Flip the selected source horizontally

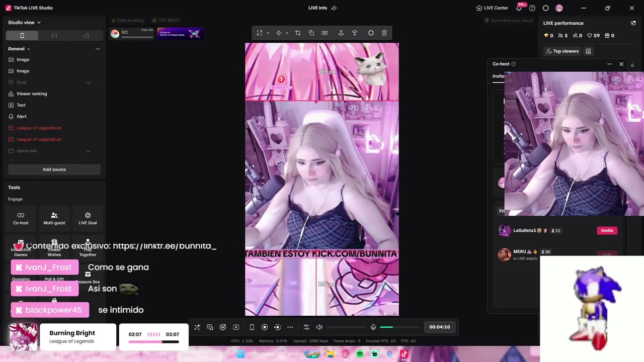point(325,33)
